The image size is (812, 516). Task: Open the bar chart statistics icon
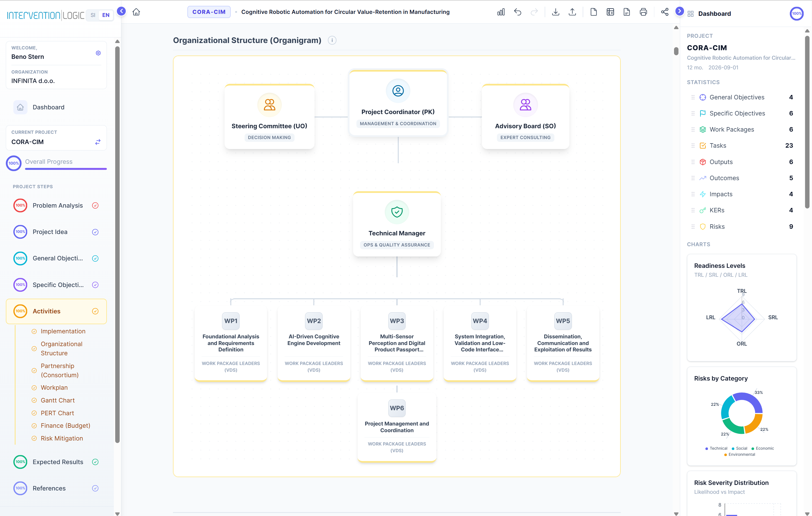tap(501, 12)
